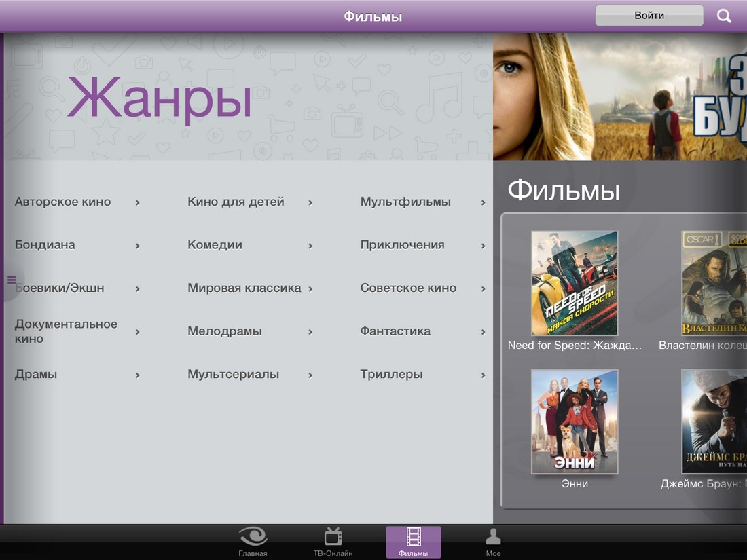This screenshot has width=747, height=560.
Task: Tap the chevron beside Советское кино
Action: click(483, 288)
